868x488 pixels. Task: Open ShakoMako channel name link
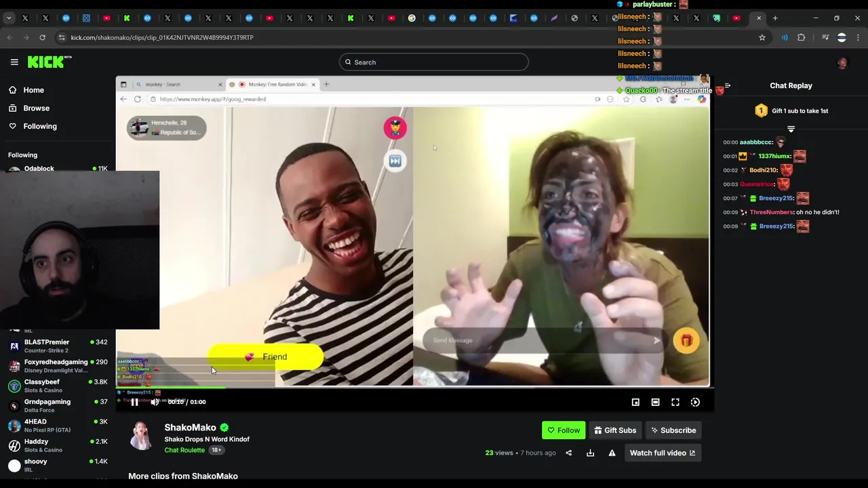(x=190, y=427)
